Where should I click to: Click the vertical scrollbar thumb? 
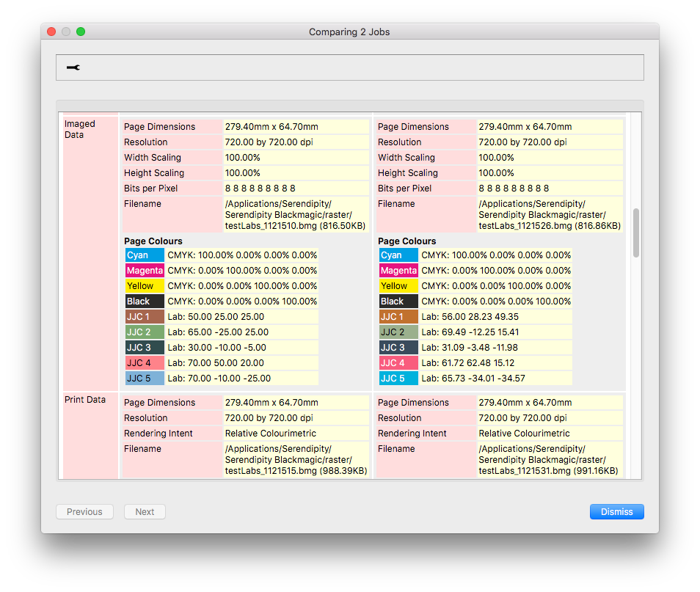pos(636,233)
